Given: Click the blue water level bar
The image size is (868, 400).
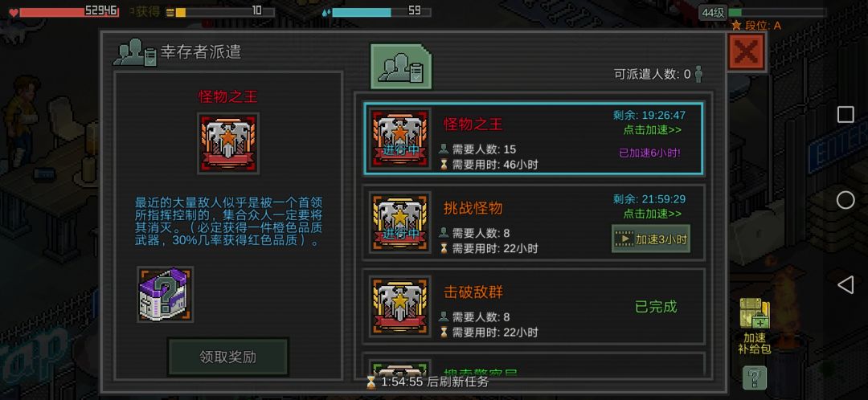Looking at the screenshot, I should coord(381,12).
